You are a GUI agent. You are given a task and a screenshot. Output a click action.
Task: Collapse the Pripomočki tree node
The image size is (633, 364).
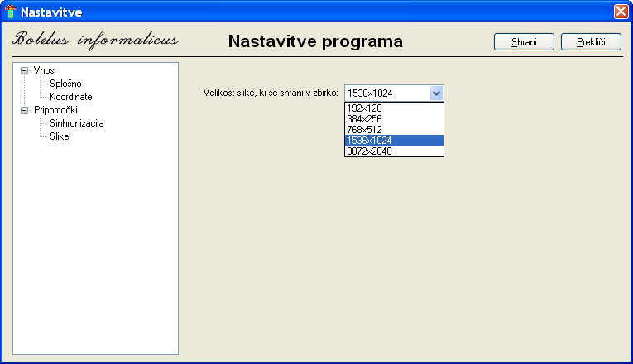tap(24, 110)
